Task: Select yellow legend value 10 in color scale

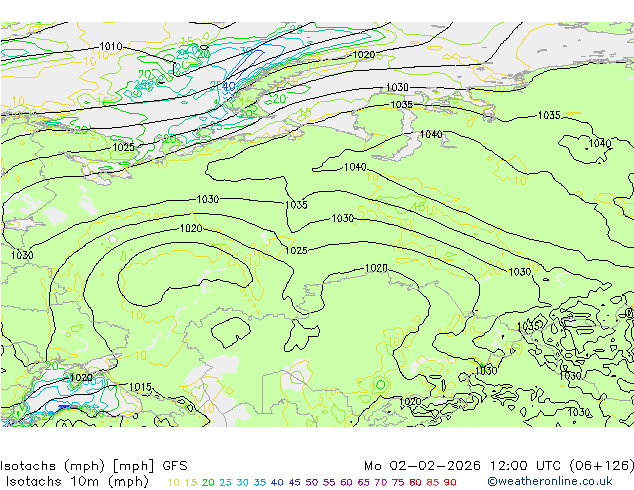Action: click(x=173, y=482)
